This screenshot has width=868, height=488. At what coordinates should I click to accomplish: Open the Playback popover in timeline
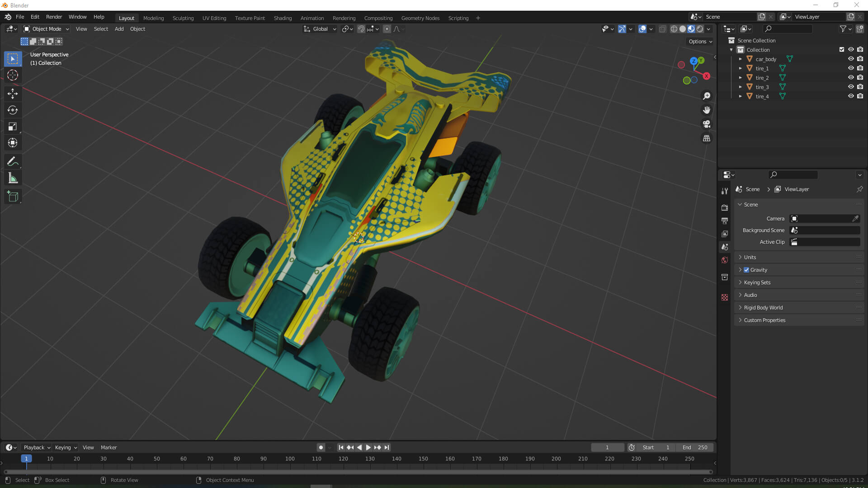[x=37, y=447]
